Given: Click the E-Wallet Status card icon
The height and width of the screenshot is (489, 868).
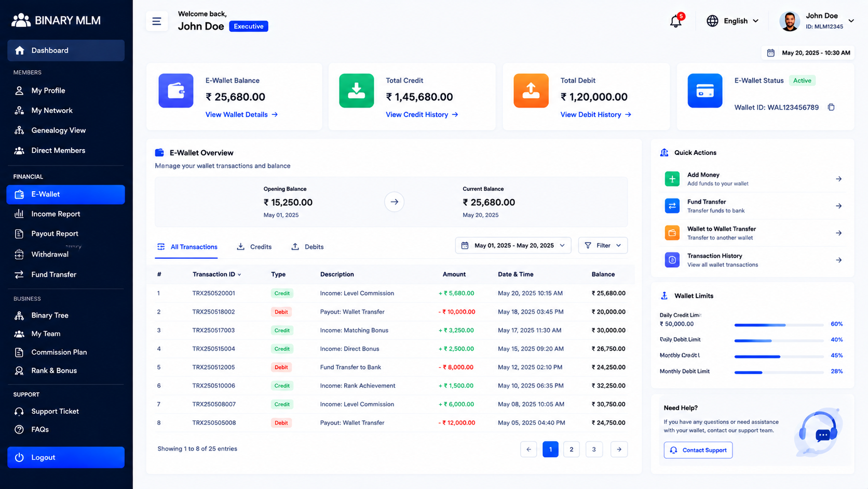Looking at the screenshot, I should 705,90.
